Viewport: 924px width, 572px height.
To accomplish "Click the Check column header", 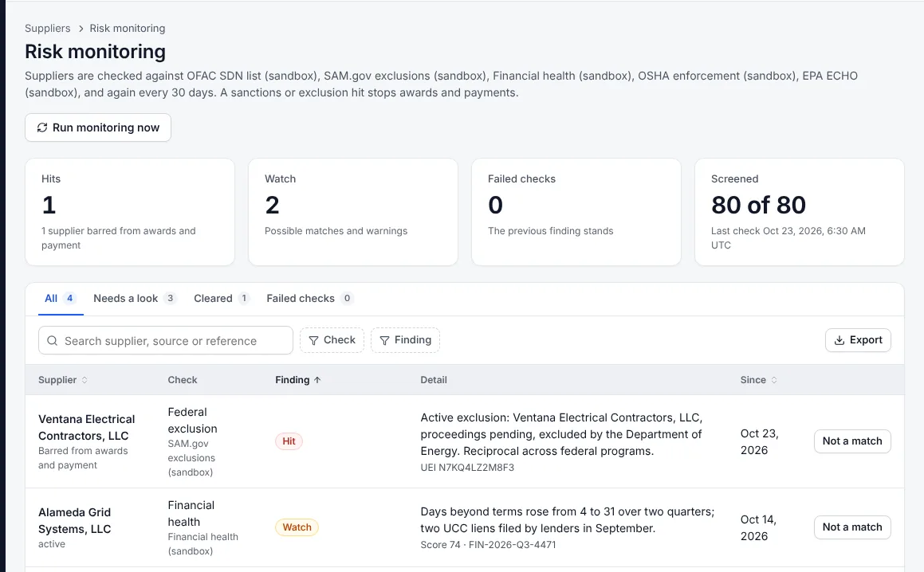I will [183, 380].
